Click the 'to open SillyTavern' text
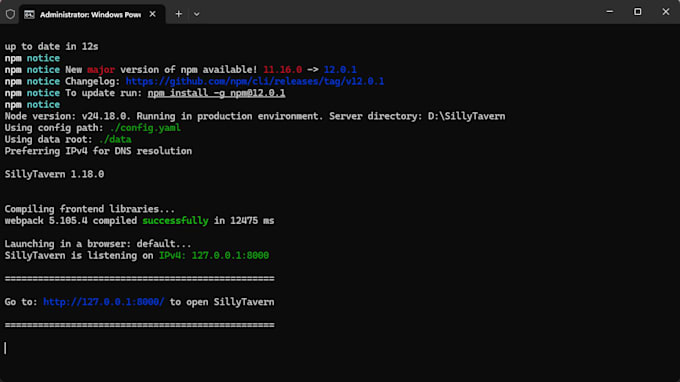680x382 pixels. (222, 302)
